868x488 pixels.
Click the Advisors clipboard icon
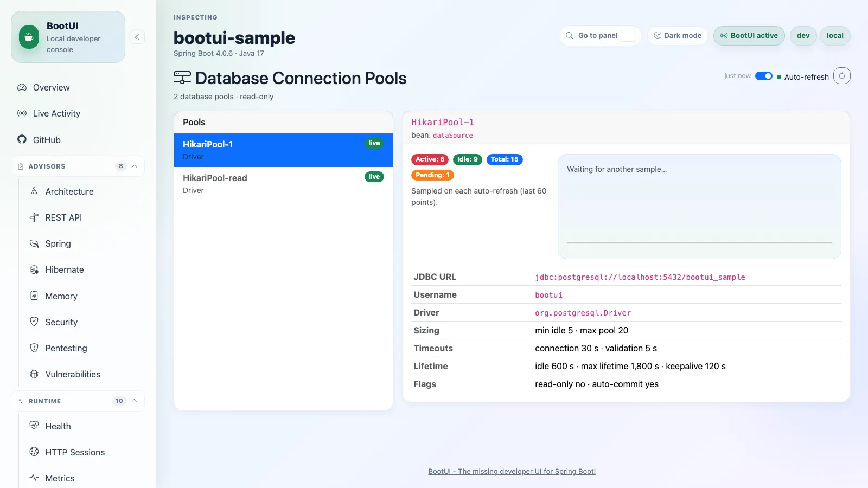[x=21, y=166]
